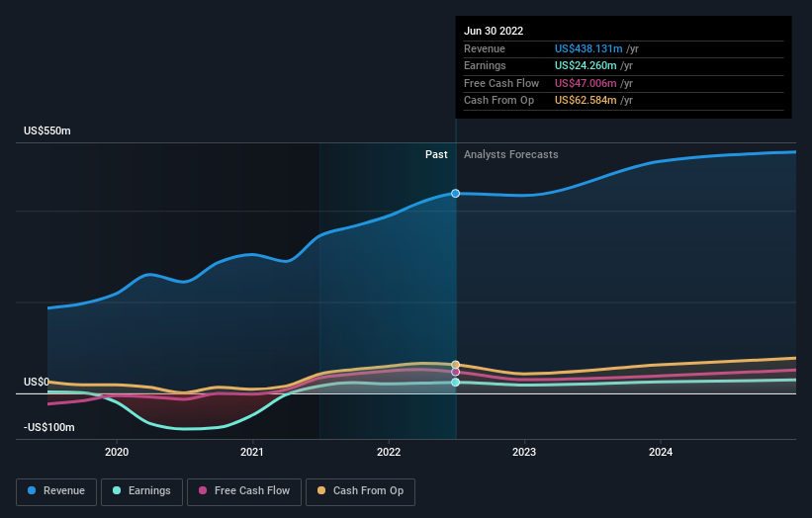
Task: Click the US$24.260m earnings value
Action: point(586,65)
